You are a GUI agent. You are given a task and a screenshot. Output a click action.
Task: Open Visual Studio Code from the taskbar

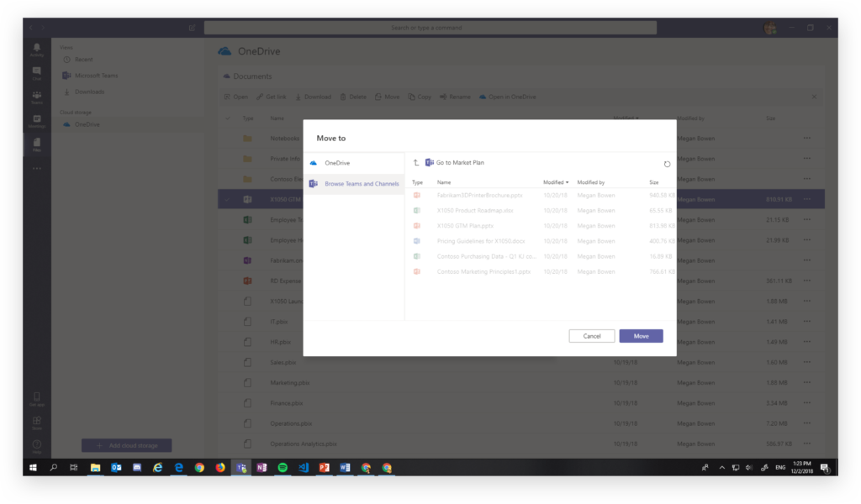pos(303,467)
